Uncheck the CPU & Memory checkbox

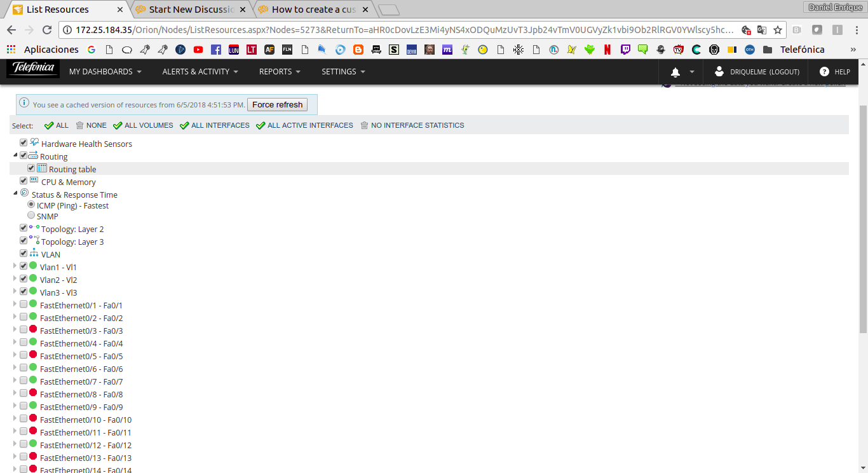[x=24, y=181]
